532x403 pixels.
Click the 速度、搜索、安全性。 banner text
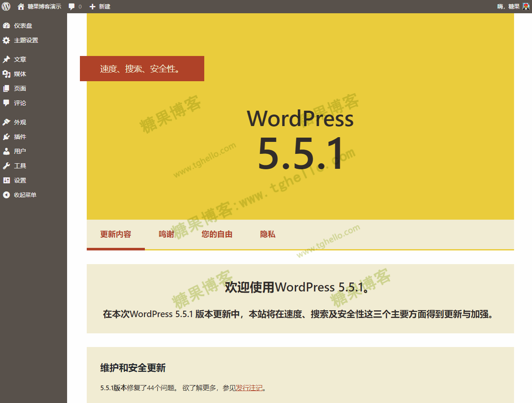pyautogui.click(x=141, y=69)
